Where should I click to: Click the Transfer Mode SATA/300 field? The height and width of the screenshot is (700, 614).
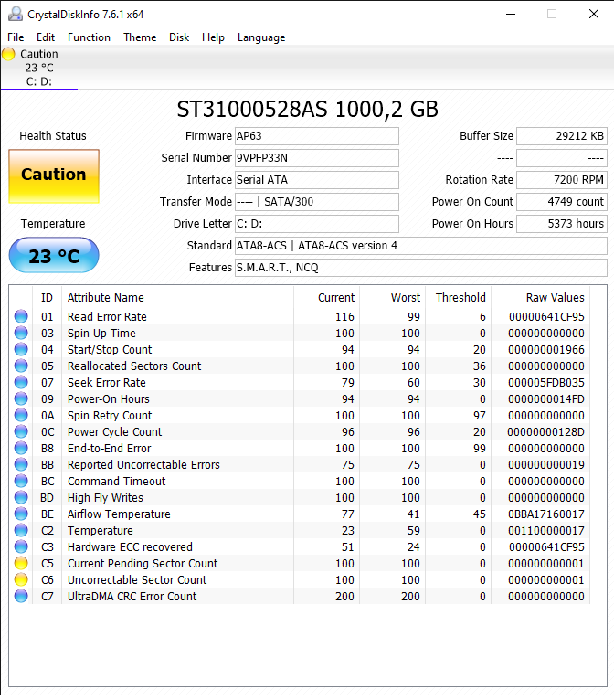(x=317, y=202)
